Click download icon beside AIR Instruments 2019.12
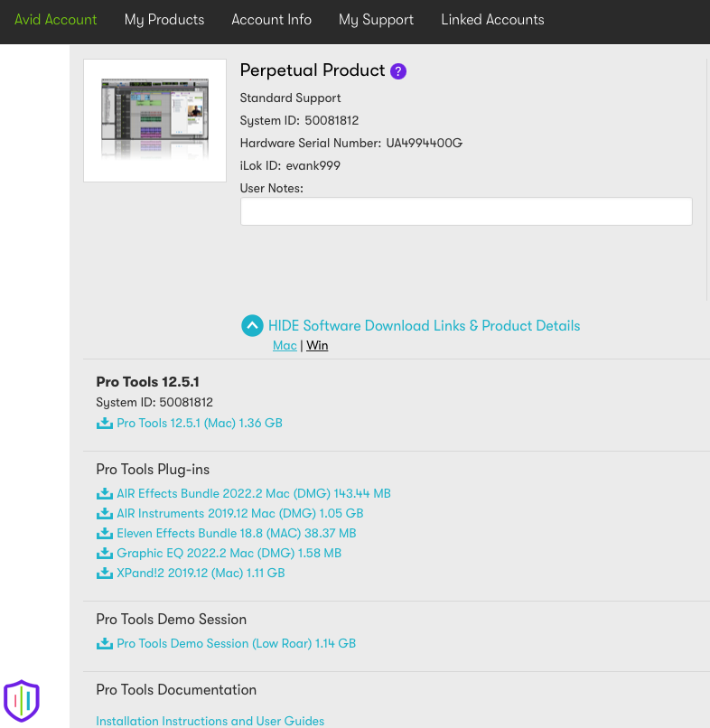 (x=105, y=514)
